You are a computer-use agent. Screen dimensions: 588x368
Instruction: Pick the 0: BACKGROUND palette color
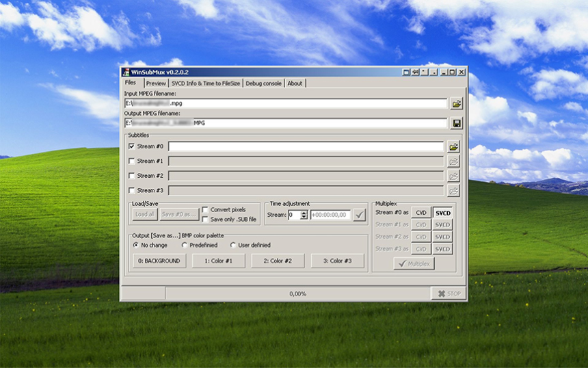pos(159,261)
